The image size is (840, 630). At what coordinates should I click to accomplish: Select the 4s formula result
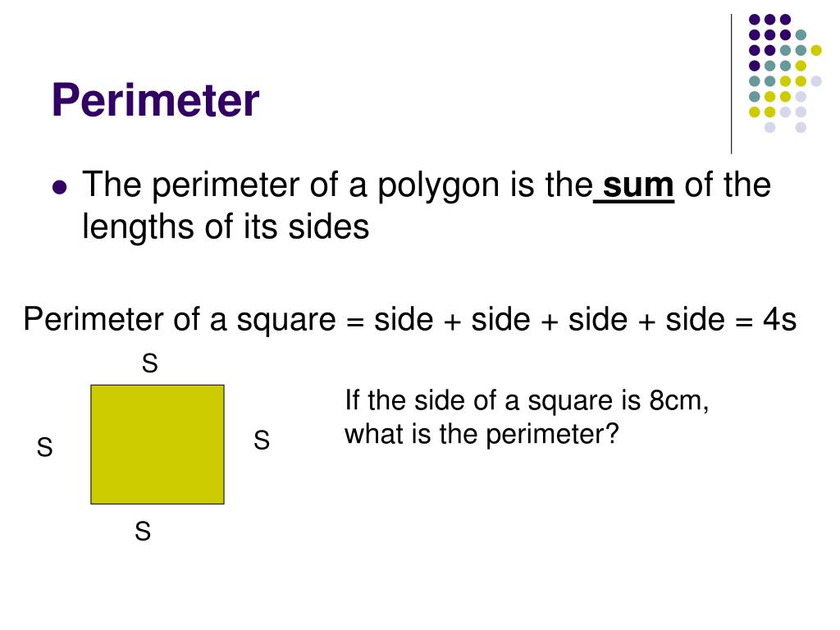tap(779, 320)
